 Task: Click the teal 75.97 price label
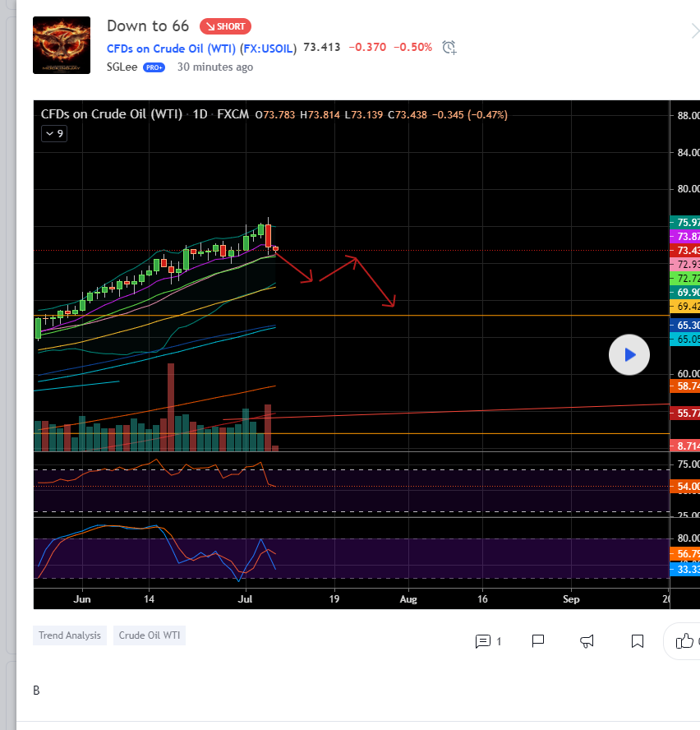tap(687, 223)
